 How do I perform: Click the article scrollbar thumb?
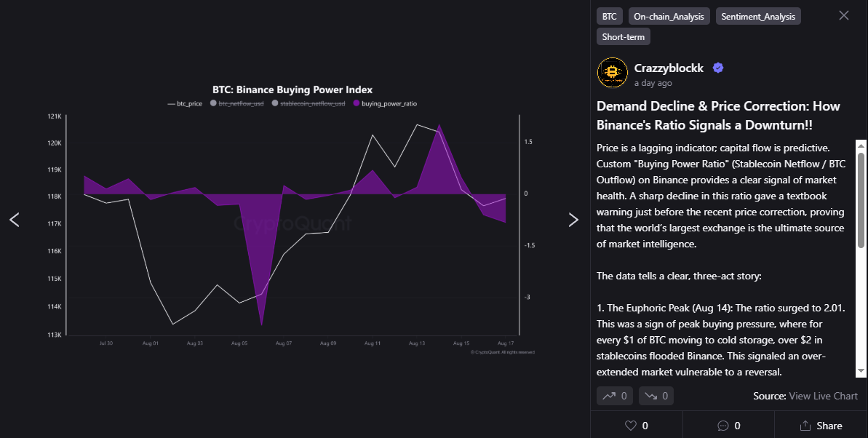(861, 199)
